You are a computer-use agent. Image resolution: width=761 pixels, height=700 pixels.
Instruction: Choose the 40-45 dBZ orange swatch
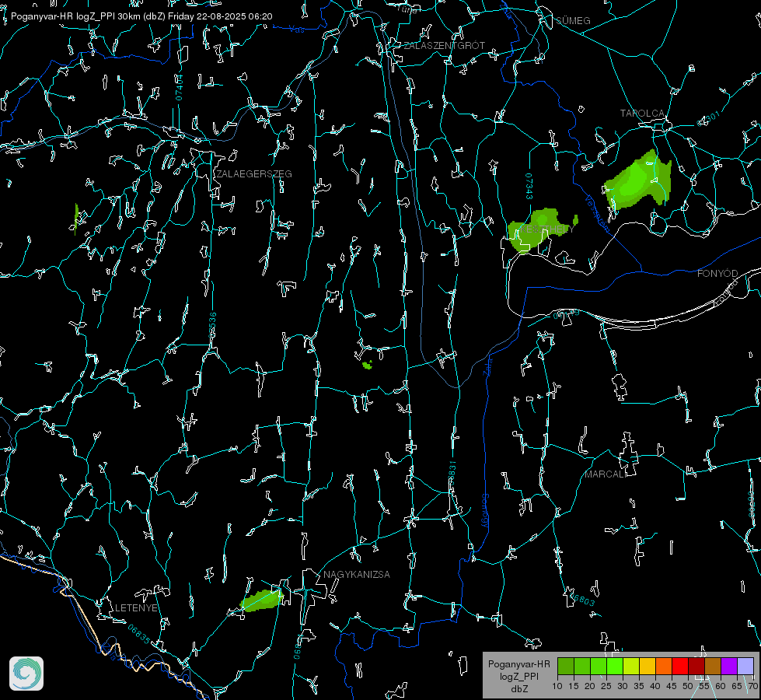pyautogui.click(x=664, y=666)
